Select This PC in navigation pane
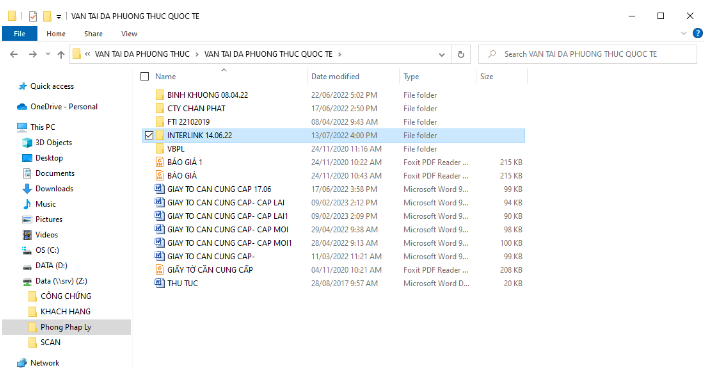Viewport: 712px width, 368px height. (42, 127)
